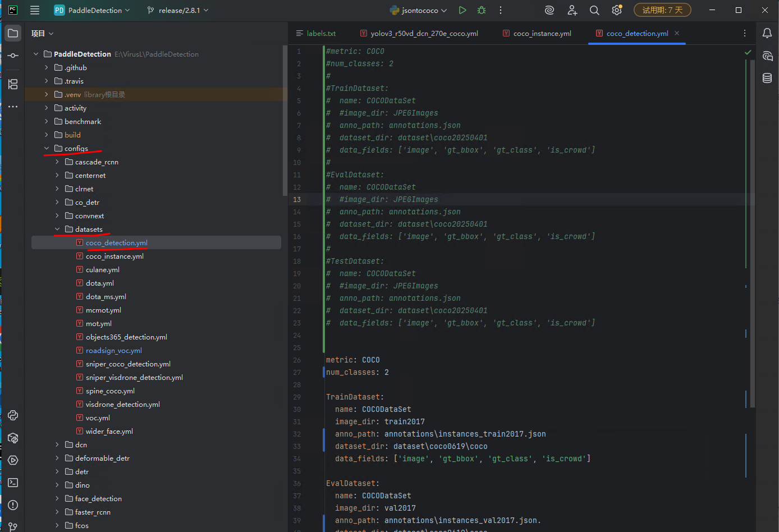This screenshot has height=532, width=779.
Task: Open IDE settings gear
Action: (x=617, y=10)
